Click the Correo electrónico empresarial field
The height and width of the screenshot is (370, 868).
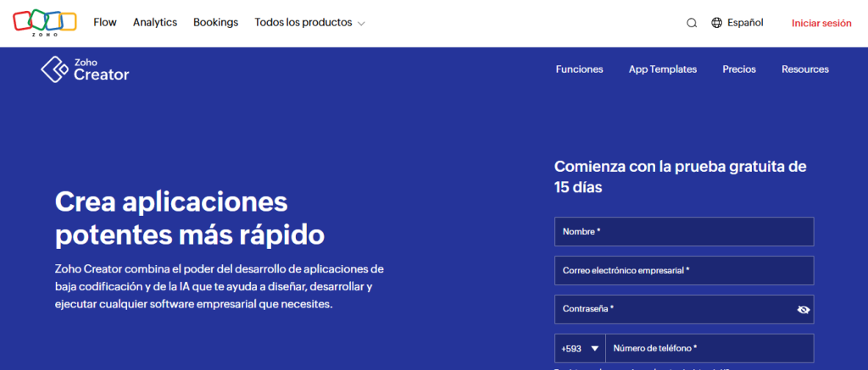[x=684, y=270]
